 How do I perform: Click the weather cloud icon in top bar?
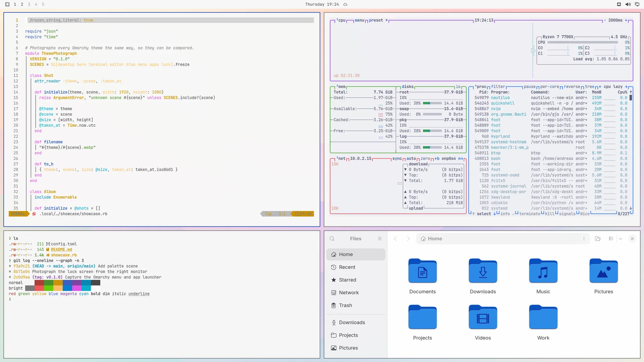click(x=345, y=4)
